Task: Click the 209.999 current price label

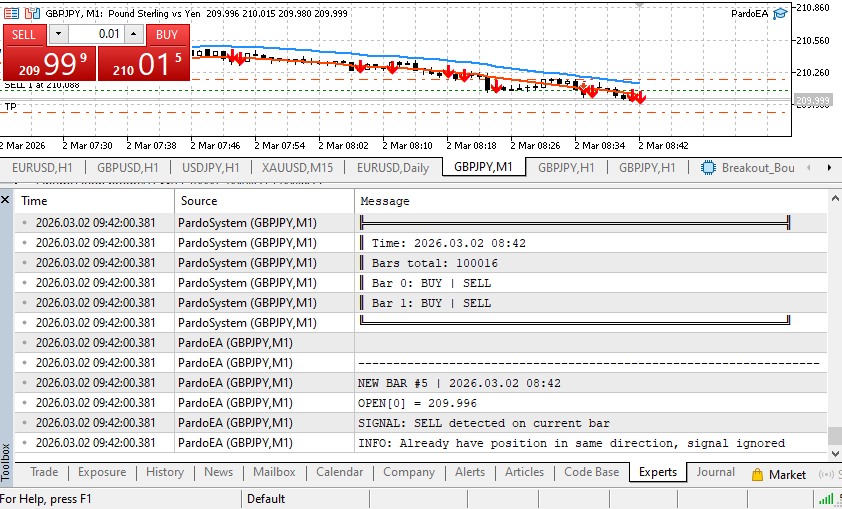Action: (812, 100)
